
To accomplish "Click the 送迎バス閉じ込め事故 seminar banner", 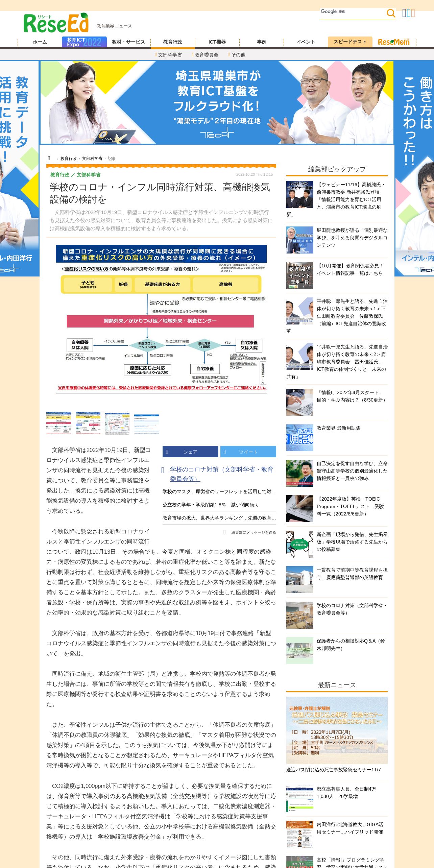I will [337, 730].
